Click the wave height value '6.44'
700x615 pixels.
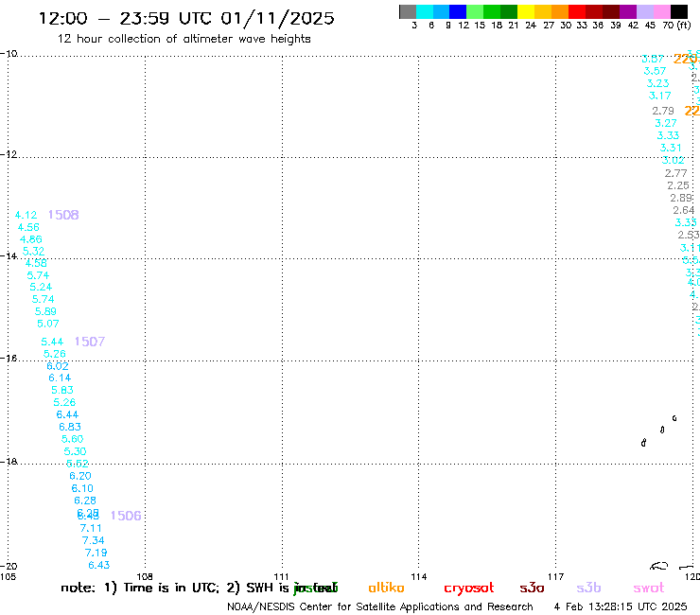(67, 415)
